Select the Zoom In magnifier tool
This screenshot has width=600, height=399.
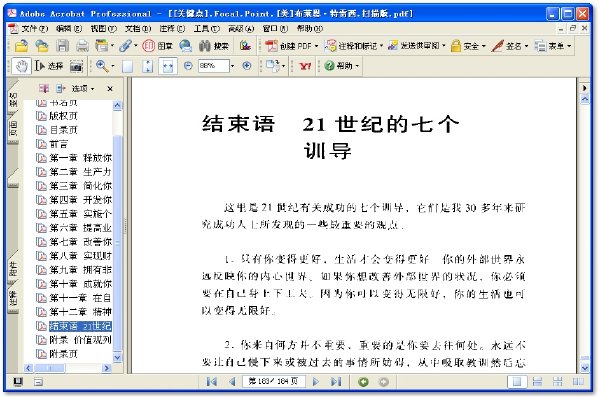coord(102,66)
